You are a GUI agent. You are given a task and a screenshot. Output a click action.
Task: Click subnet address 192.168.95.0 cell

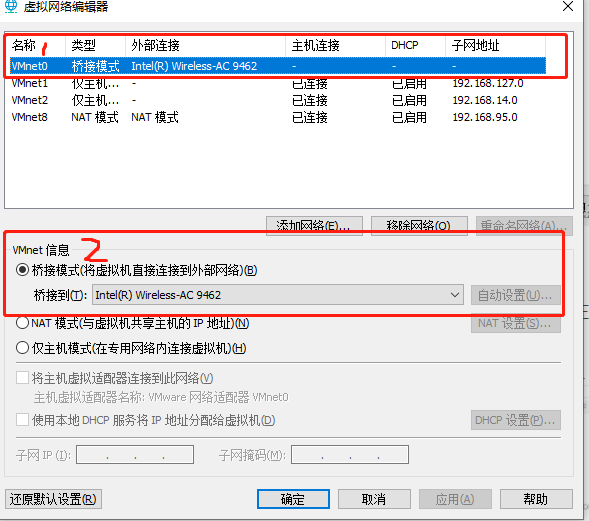click(485, 117)
